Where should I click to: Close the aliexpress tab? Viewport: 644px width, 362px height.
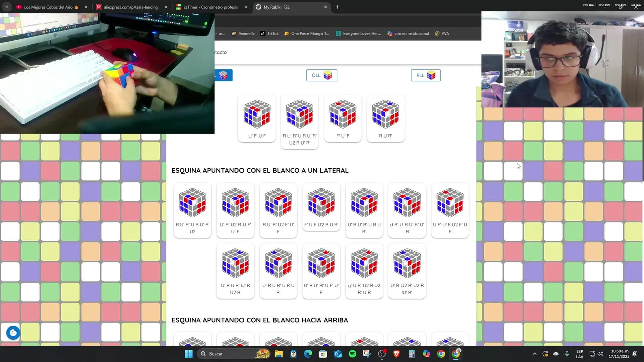[x=166, y=7]
